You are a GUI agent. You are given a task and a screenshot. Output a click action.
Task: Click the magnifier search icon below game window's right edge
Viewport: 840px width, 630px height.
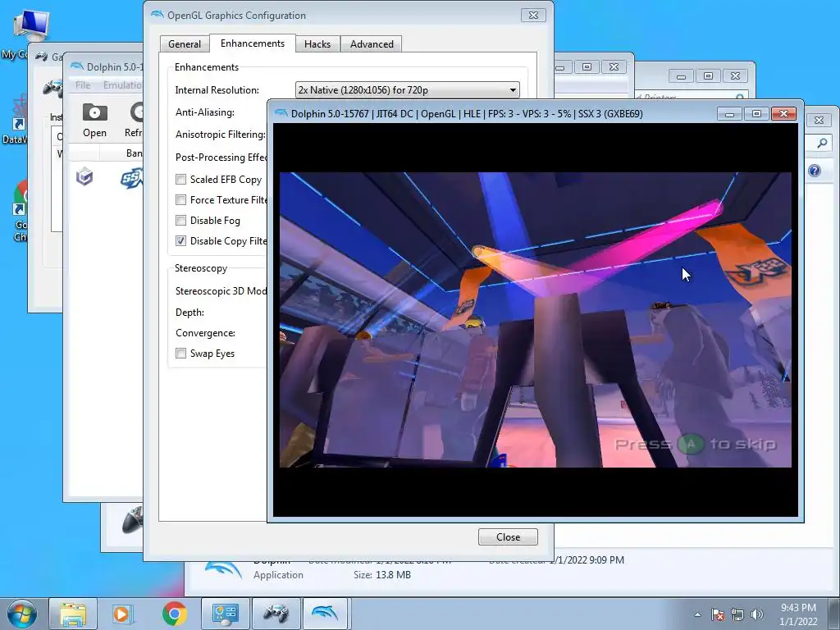tap(822, 143)
